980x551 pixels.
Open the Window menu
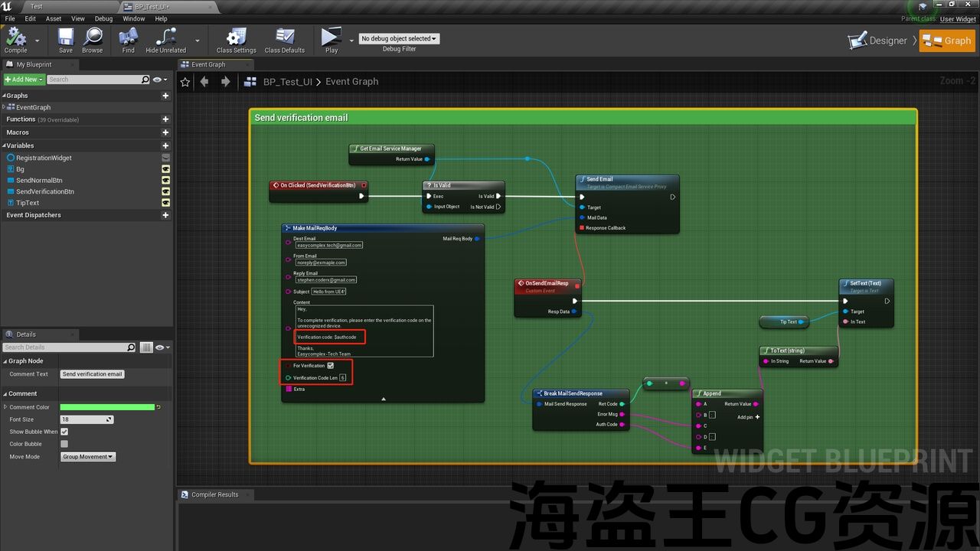coord(133,18)
